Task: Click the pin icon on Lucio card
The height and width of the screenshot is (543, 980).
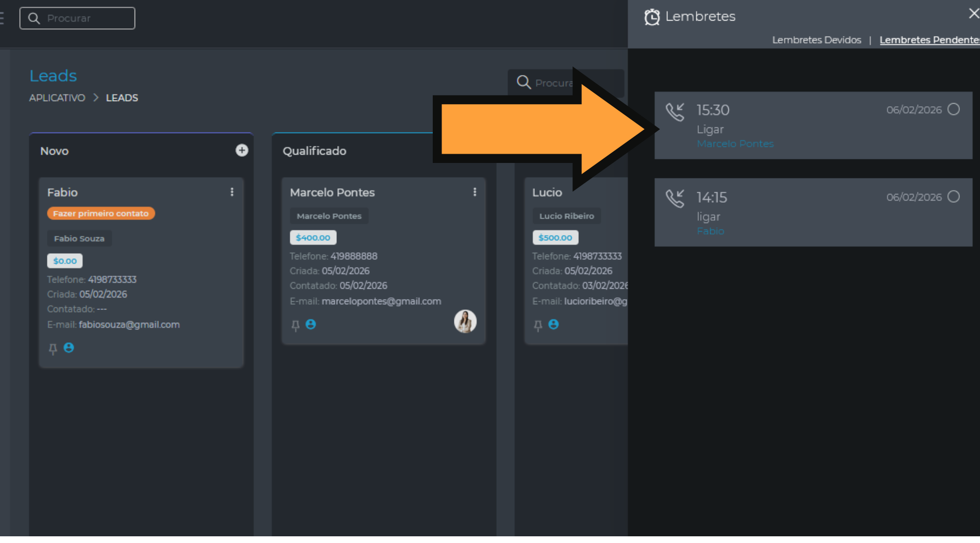Action: 537,325
